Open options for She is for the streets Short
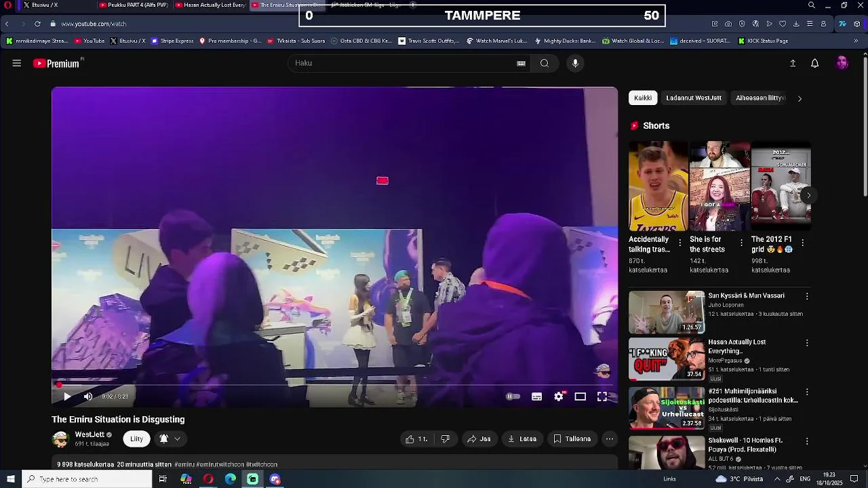The image size is (868, 488). (741, 243)
